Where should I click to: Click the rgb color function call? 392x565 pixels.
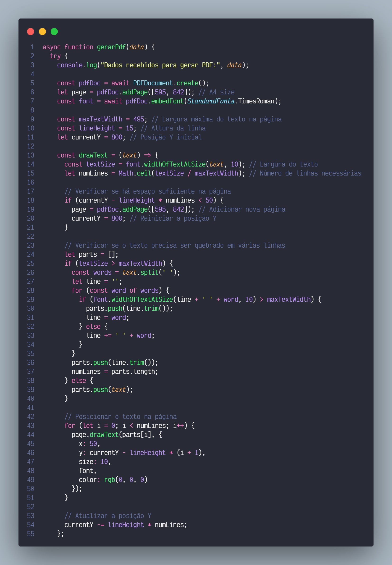(109, 480)
